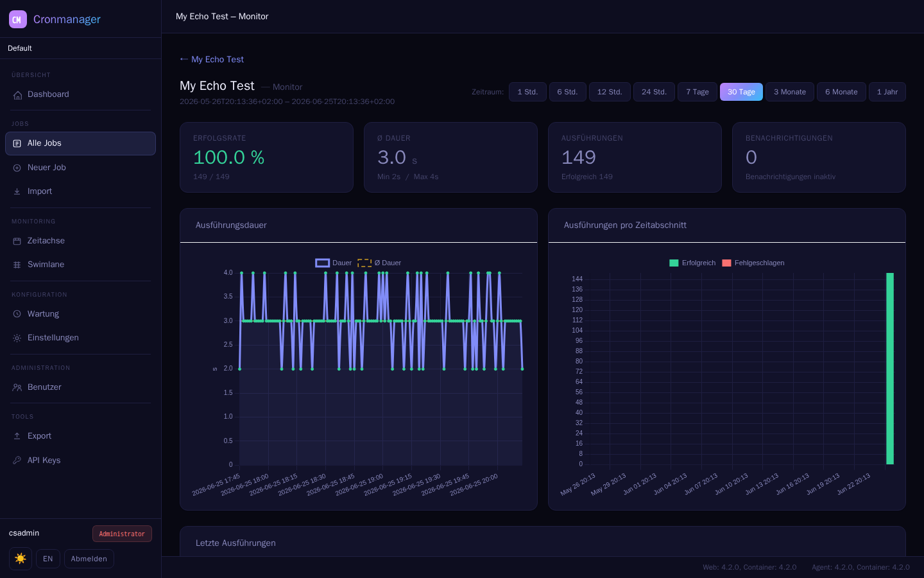The height and width of the screenshot is (578, 924).
Task: Select the 30 Tage time range
Action: [x=741, y=92]
